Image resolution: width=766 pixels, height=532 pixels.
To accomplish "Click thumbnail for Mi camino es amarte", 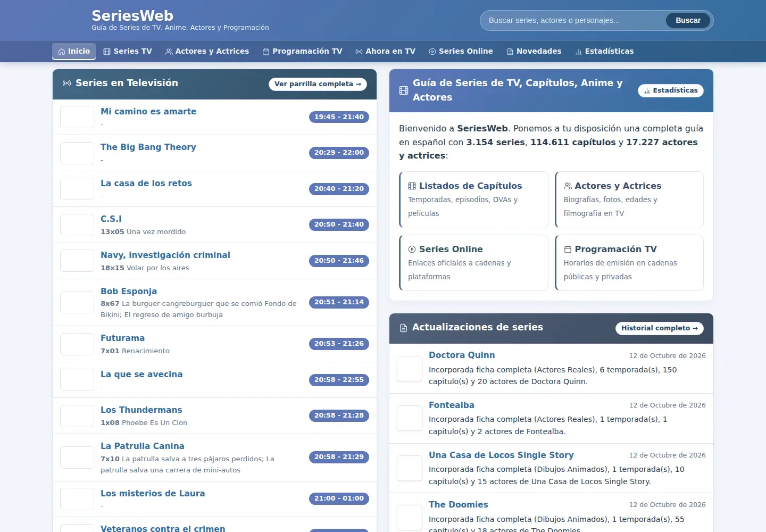I will [77, 117].
